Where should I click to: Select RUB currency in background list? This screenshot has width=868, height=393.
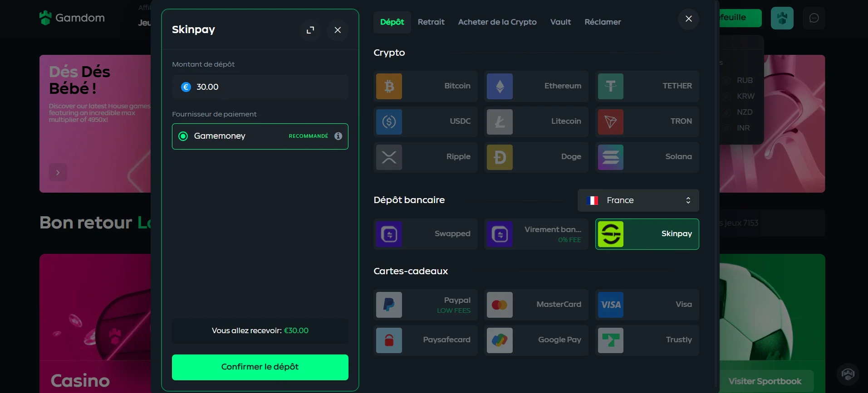tap(745, 80)
